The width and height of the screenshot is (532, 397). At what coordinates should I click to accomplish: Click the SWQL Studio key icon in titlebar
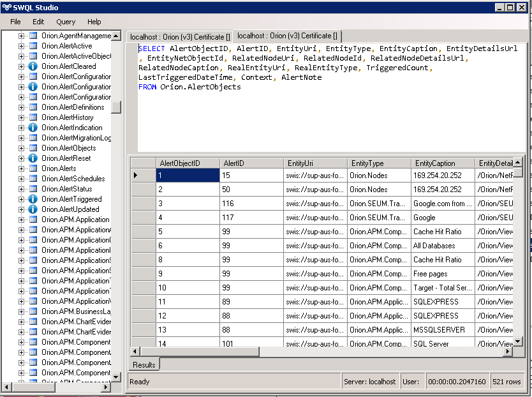[x=6, y=7]
